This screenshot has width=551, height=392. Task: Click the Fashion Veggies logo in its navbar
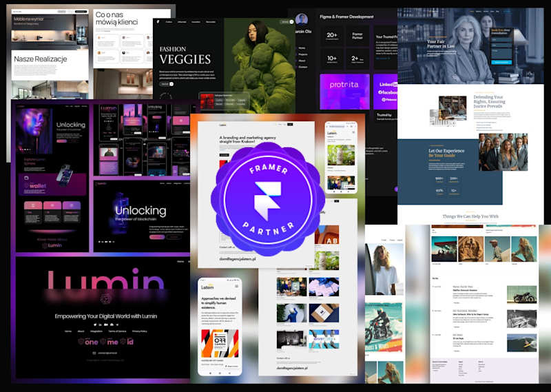point(158,22)
